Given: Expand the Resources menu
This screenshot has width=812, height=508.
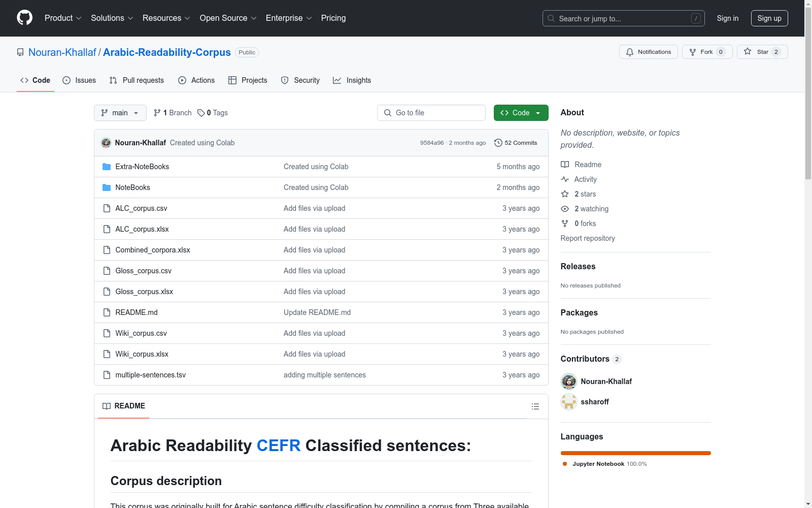Looking at the screenshot, I should click(166, 18).
